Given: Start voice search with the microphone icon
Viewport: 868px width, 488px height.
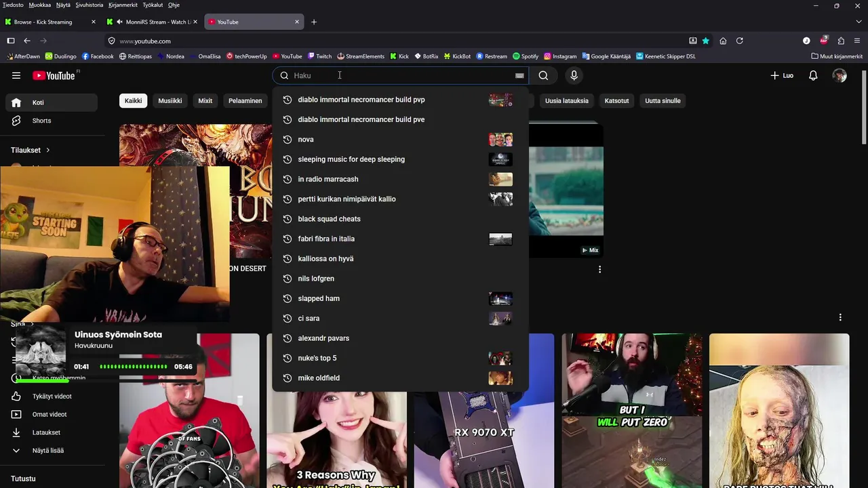Looking at the screenshot, I should 574,76.
